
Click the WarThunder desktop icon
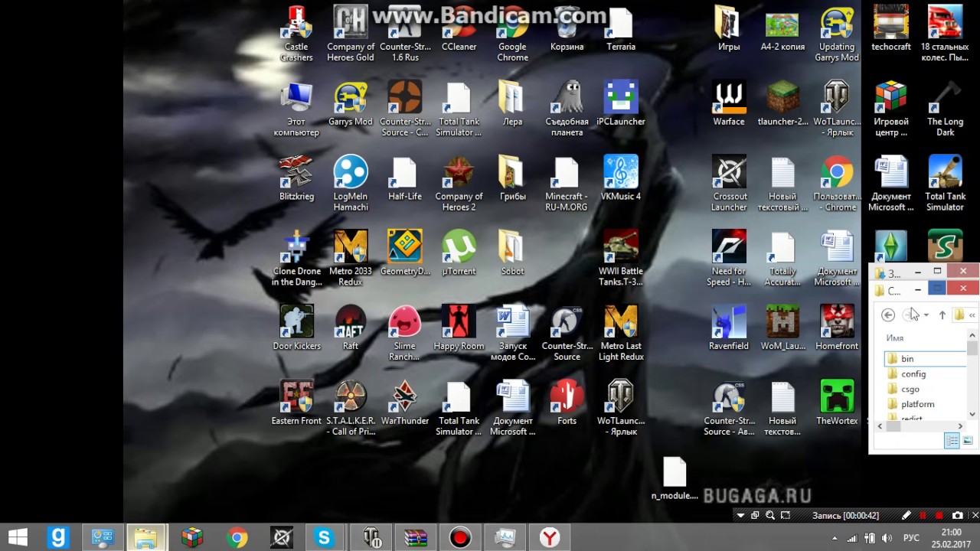[404, 403]
